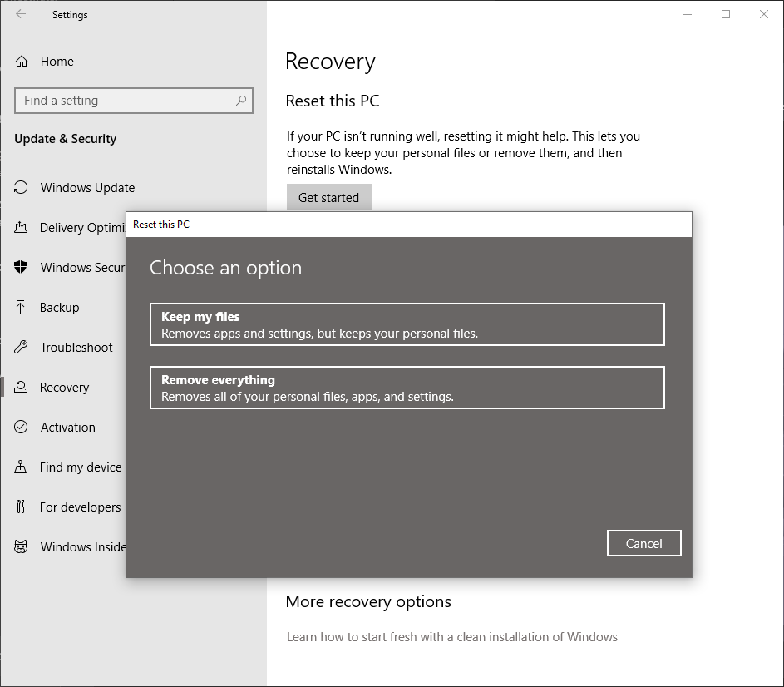Click the Troubleshoot wrench icon
Image resolution: width=784 pixels, height=687 pixels.
coord(22,348)
